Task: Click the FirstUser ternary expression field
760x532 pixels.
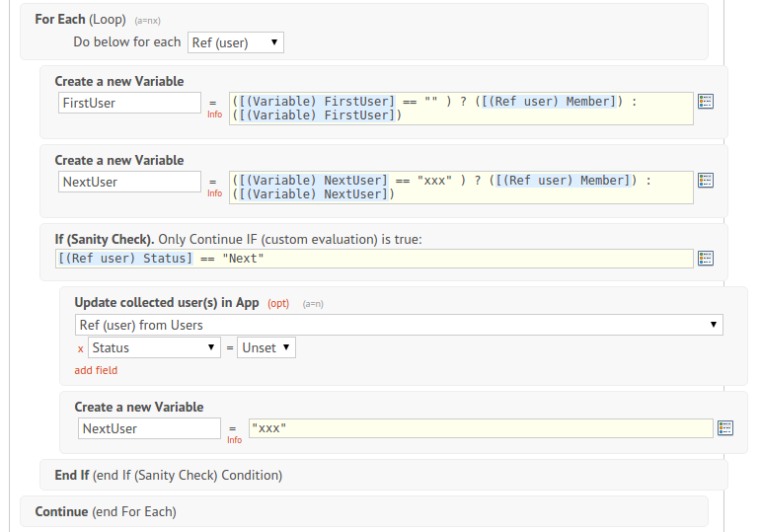Action: [x=461, y=109]
